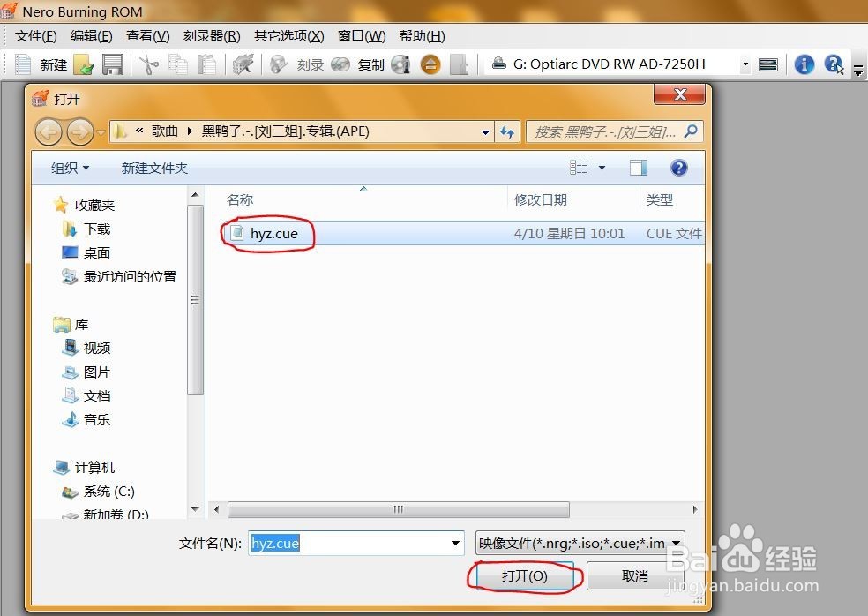Click the Save floppy disk icon
This screenshot has height=616, width=868.
point(113,64)
